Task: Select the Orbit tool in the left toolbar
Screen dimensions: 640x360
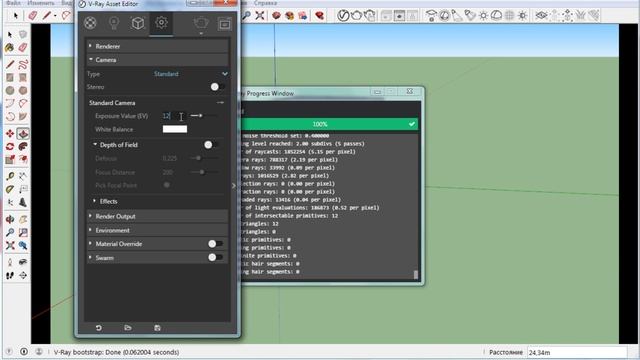Action: pos(10,219)
